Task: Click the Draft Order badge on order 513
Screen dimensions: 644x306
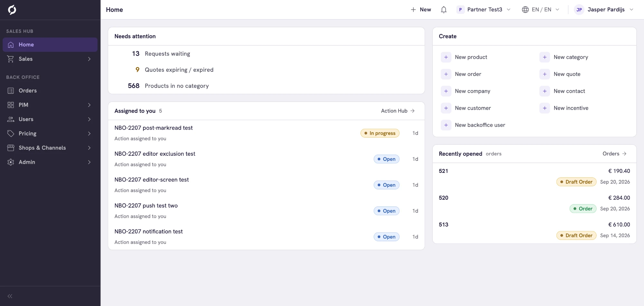Action: point(576,236)
